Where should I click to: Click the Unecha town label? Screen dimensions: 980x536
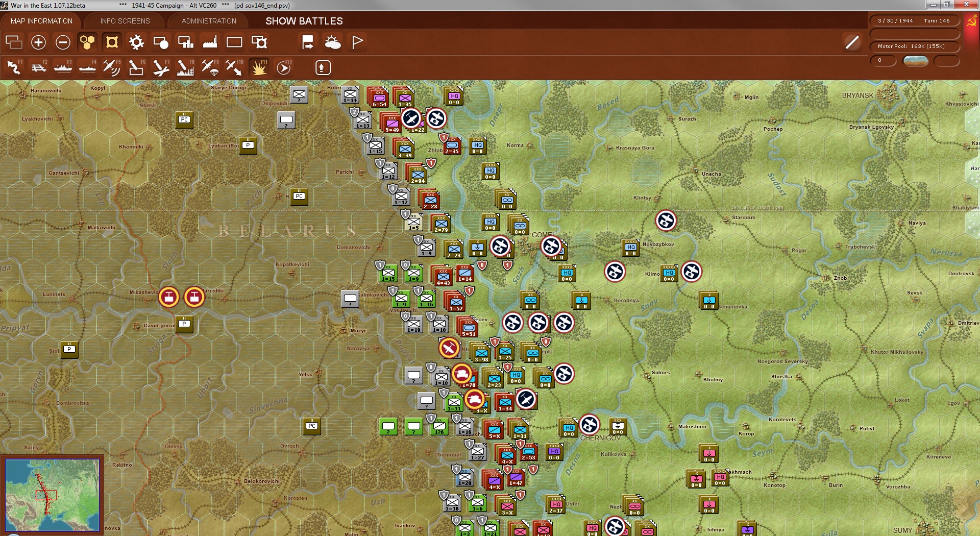[x=711, y=174]
